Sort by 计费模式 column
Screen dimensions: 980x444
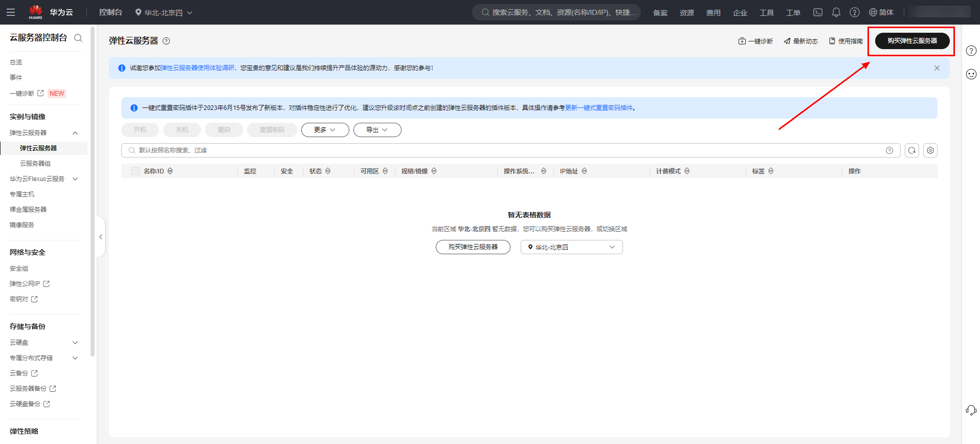[x=687, y=171]
